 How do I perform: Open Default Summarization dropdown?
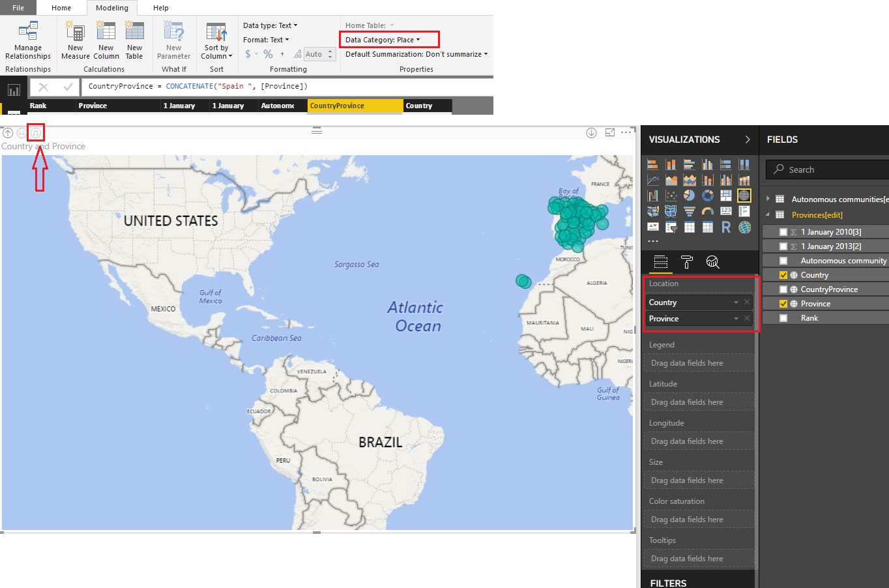[416, 54]
